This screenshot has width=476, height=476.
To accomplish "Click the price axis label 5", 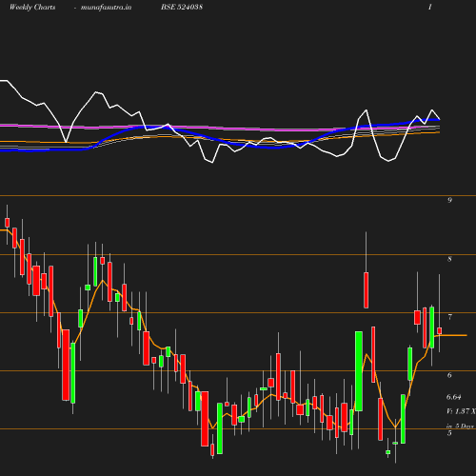I will coord(449,433).
